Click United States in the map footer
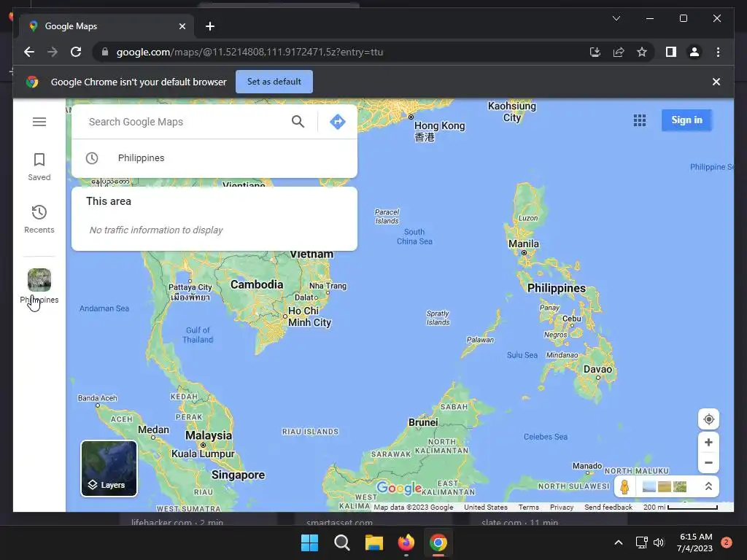Screen dimensions: 747x560 [485, 507]
